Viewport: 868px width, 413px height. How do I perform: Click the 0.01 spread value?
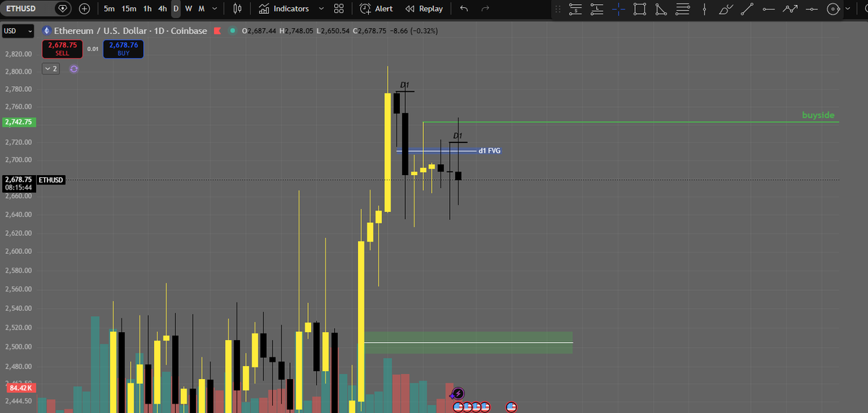93,48
